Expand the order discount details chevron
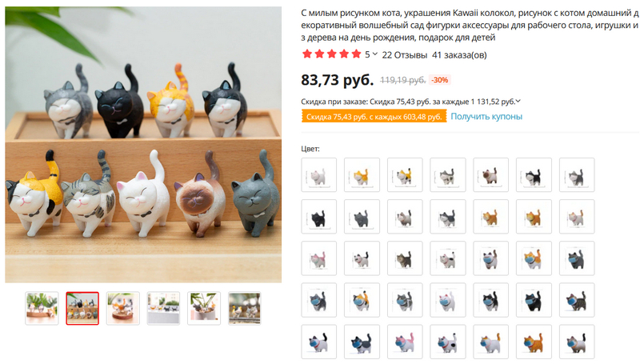Image resolution: width=640 pixels, height=364 pixels. pos(518,102)
